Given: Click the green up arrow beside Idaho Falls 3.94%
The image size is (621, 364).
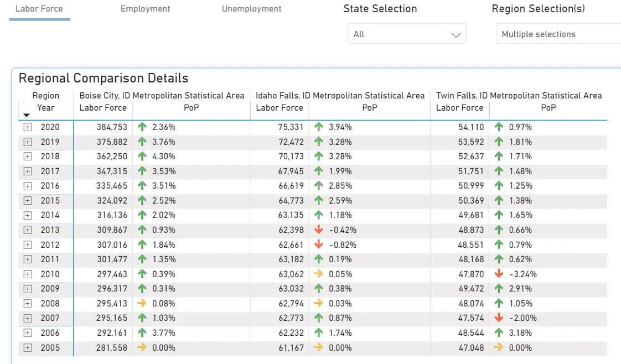Looking at the screenshot, I should click(x=318, y=127).
